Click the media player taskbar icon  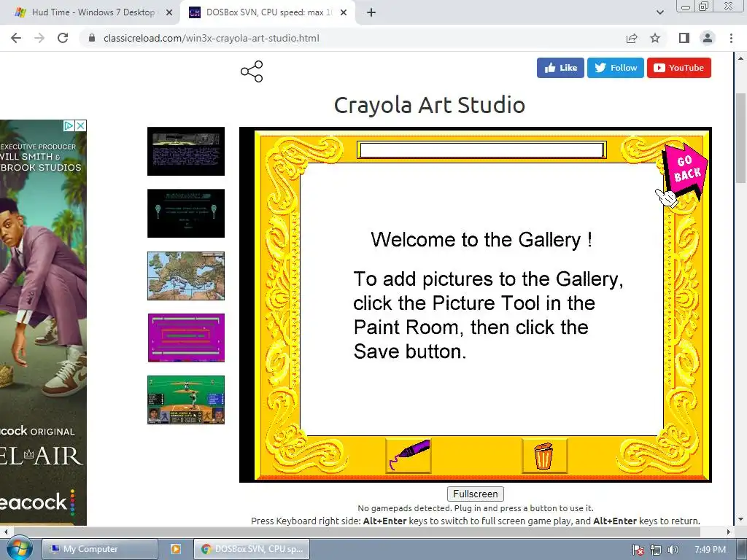[x=176, y=549]
